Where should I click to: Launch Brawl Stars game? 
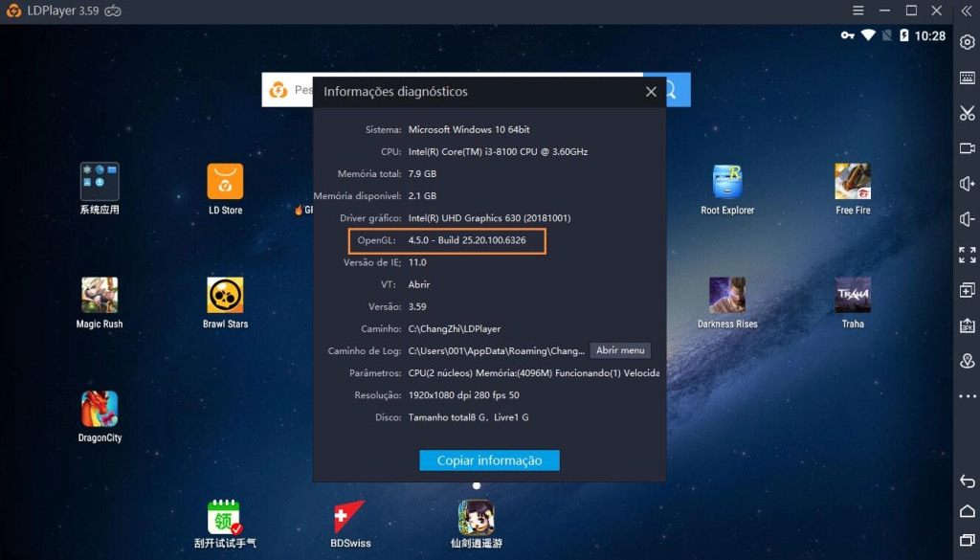tap(225, 303)
